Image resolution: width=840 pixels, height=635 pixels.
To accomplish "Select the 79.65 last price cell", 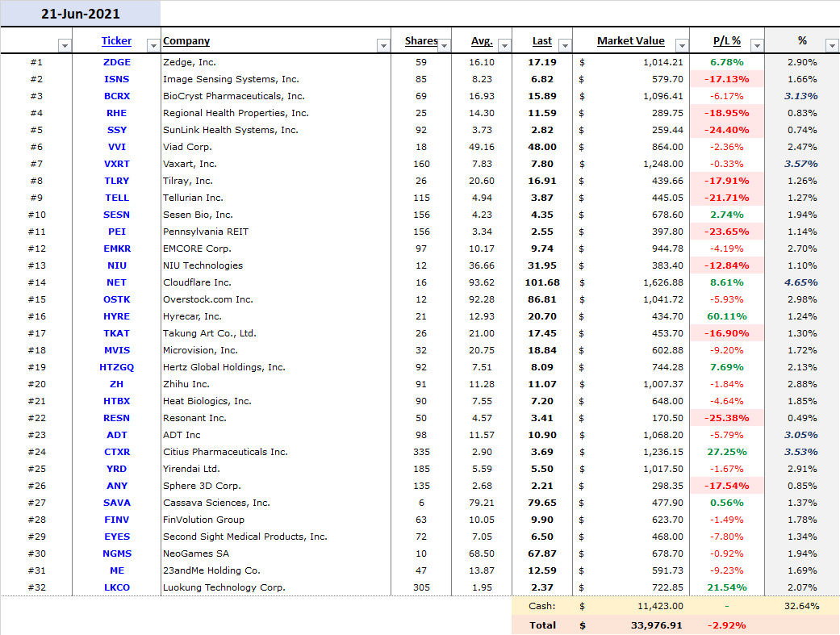I will [542, 503].
